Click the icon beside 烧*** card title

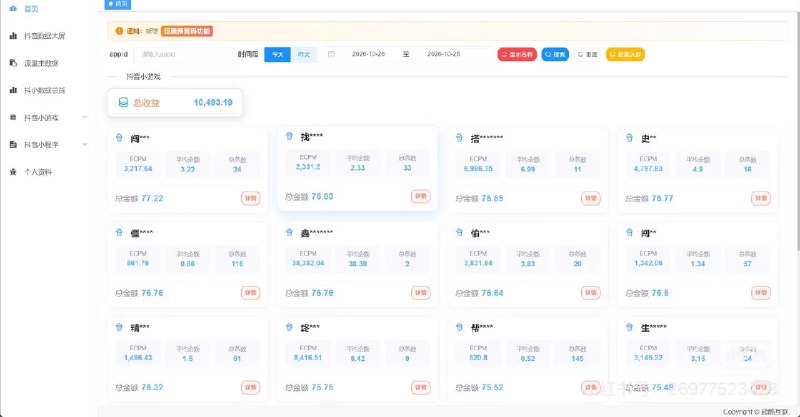click(x=289, y=327)
